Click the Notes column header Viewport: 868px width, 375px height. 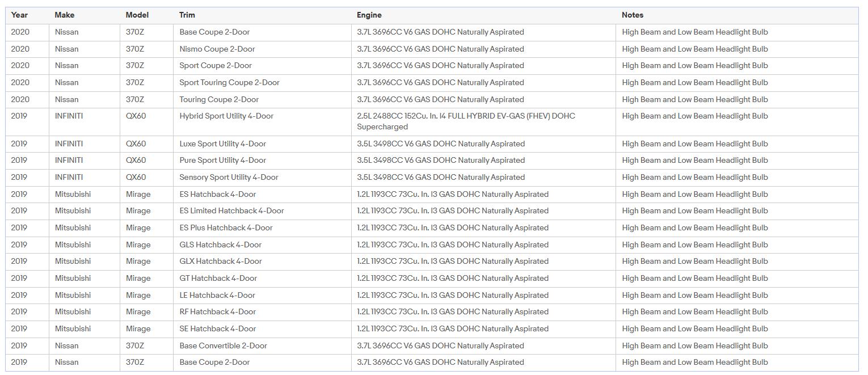coord(632,15)
